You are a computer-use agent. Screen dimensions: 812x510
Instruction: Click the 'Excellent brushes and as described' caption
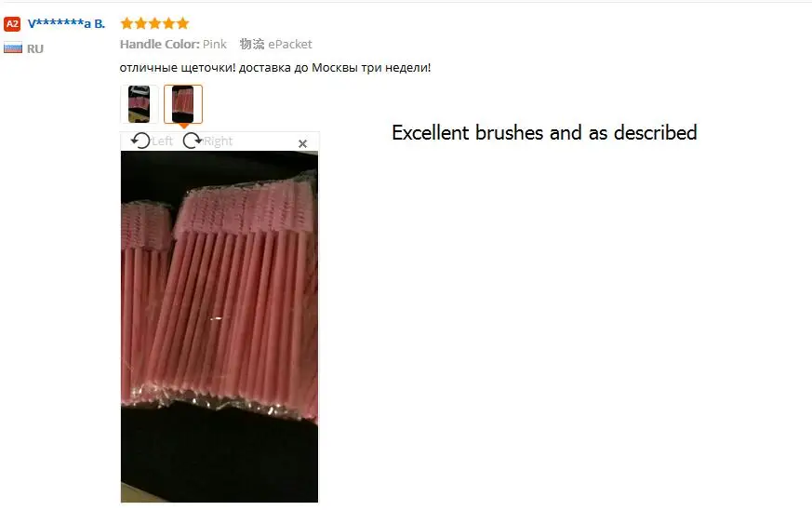point(544,133)
